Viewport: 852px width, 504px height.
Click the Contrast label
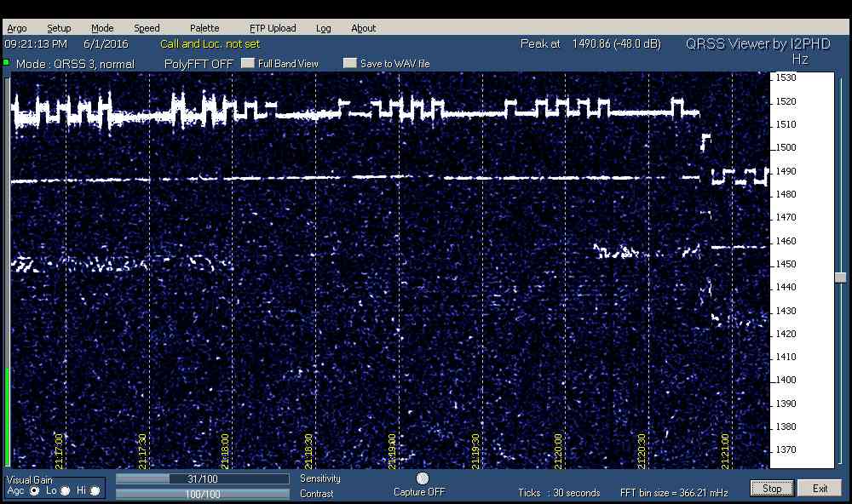[x=317, y=494]
